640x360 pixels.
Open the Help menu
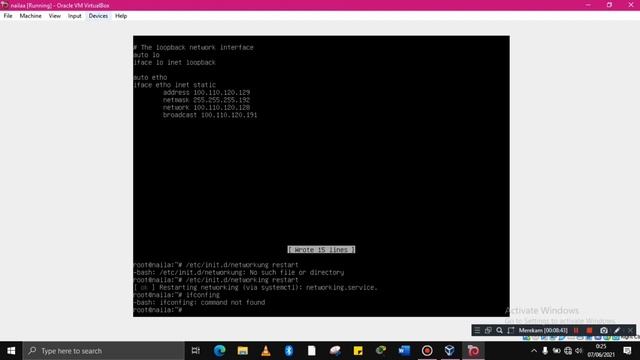tap(121, 16)
